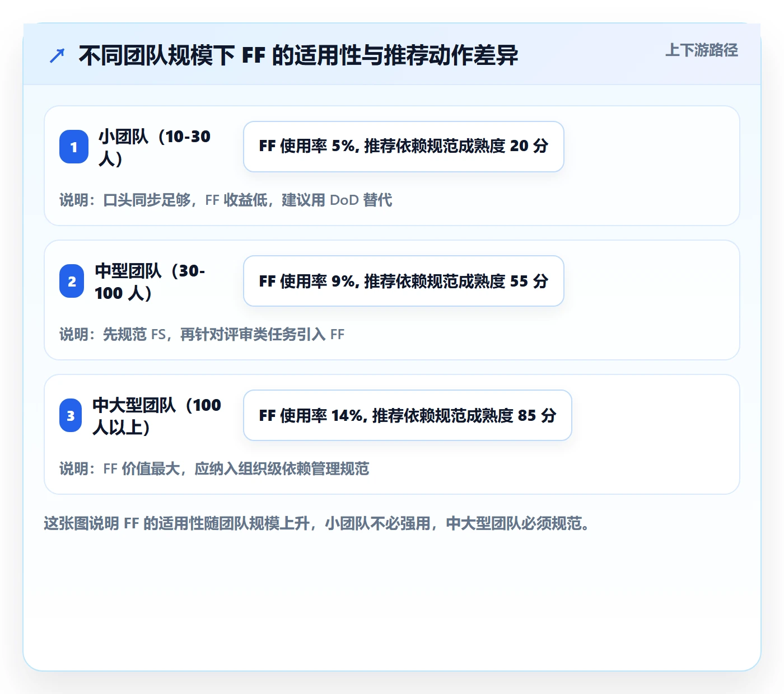Click the number 2 badge for 中型团队

(x=72, y=281)
